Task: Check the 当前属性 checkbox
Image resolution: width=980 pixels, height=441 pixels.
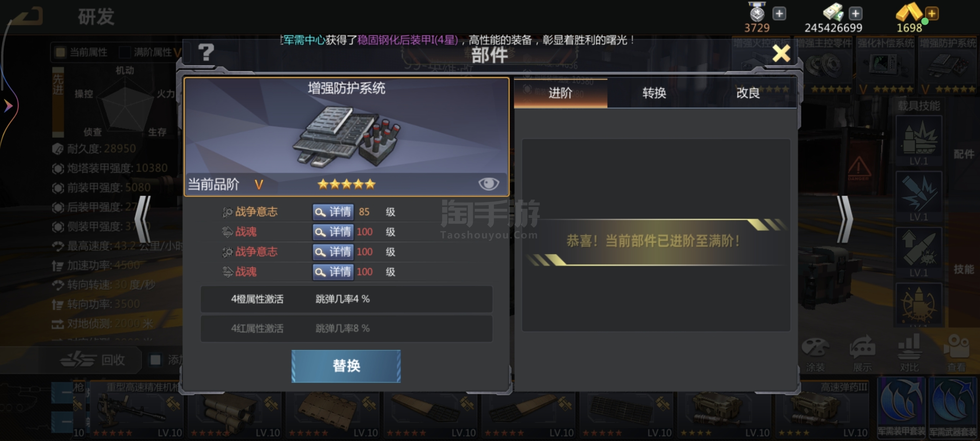Action: pyautogui.click(x=60, y=52)
